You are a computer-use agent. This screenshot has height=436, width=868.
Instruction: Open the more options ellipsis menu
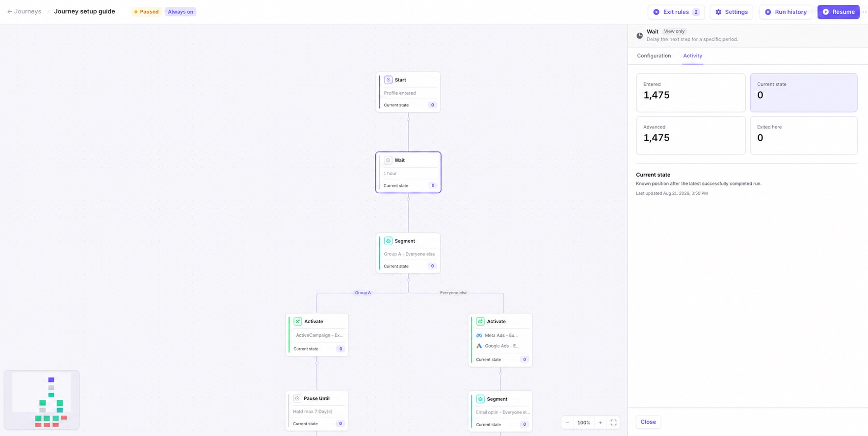865,12
